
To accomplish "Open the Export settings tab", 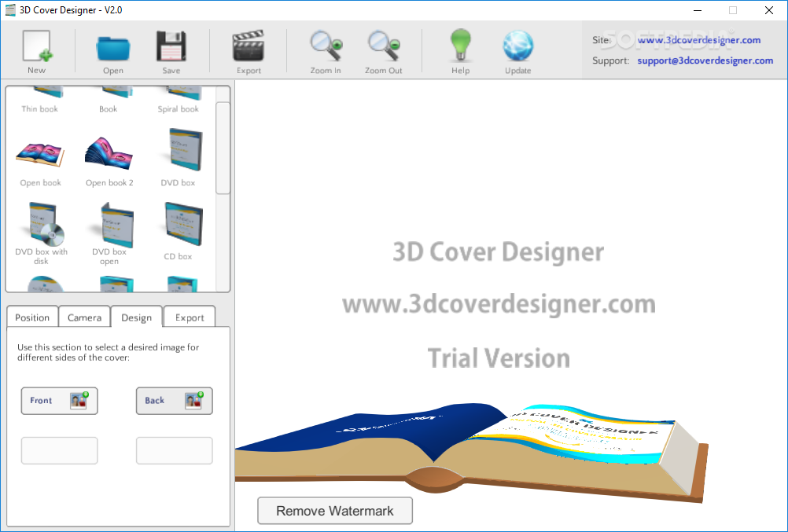I will pyautogui.click(x=190, y=317).
